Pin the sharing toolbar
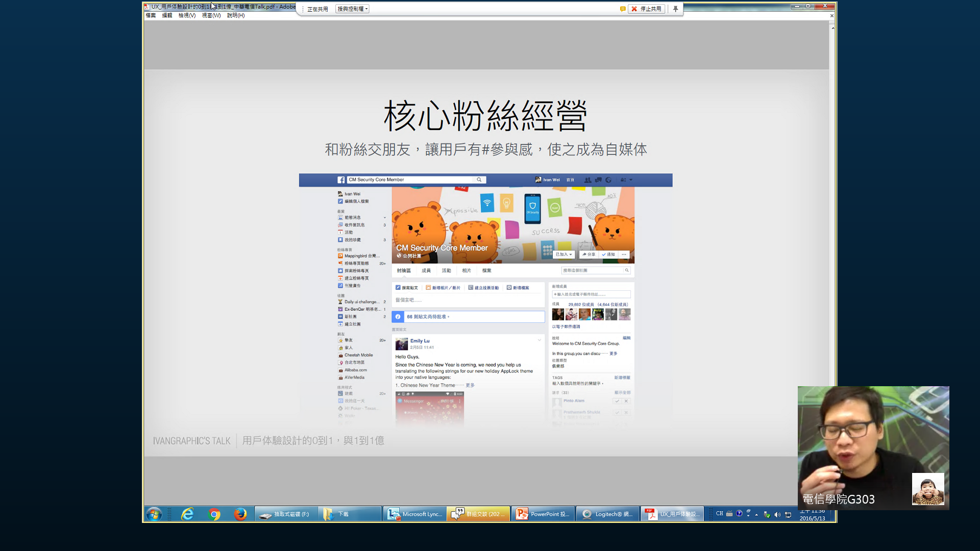Viewport: 980px width, 551px height. click(675, 9)
